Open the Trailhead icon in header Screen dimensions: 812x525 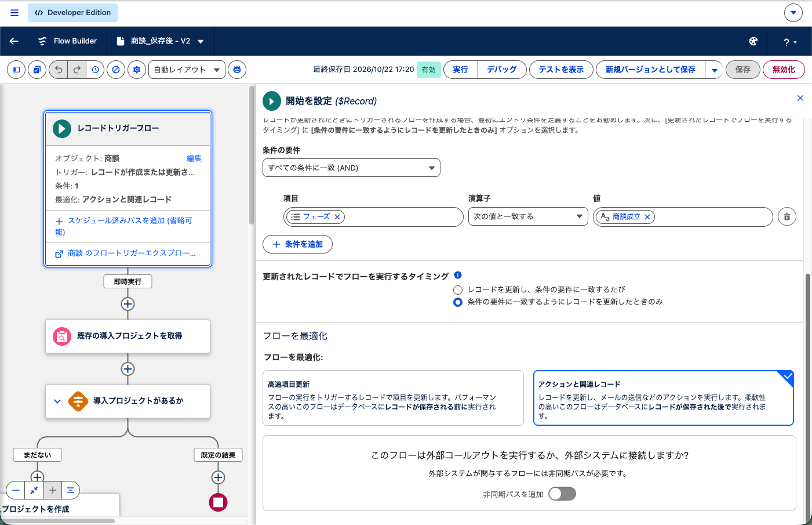tap(753, 41)
